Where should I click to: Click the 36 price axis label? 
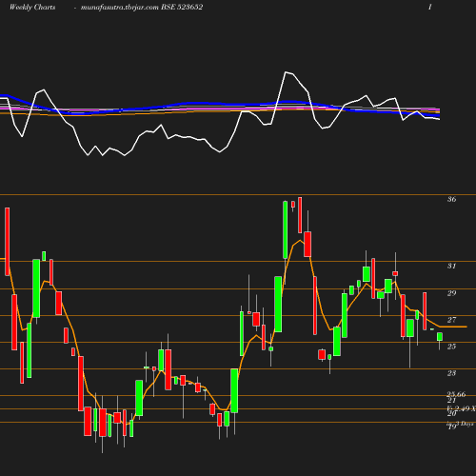click(451, 199)
